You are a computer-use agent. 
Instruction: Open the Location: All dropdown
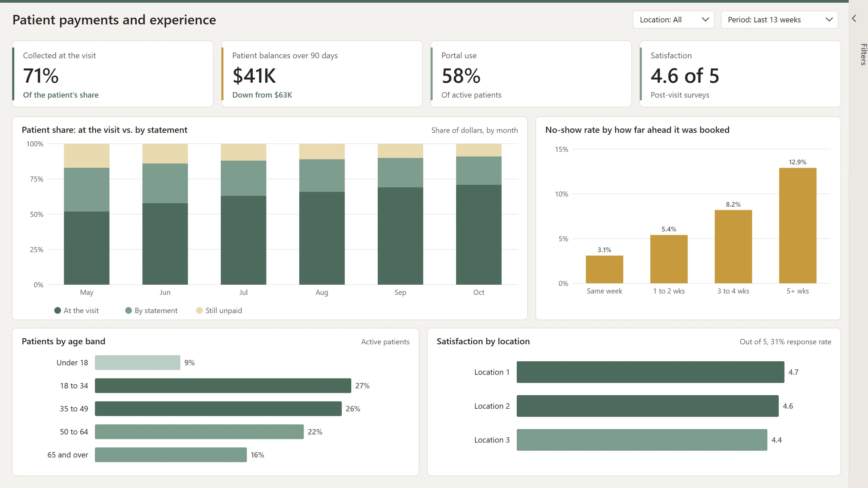pyautogui.click(x=673, y=20)
